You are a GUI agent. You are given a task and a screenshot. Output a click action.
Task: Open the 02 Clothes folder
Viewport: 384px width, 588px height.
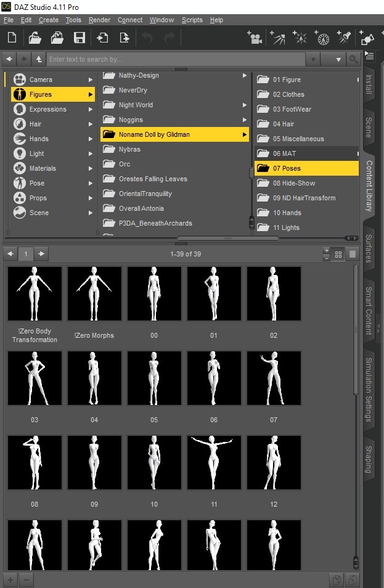[306, 94]
